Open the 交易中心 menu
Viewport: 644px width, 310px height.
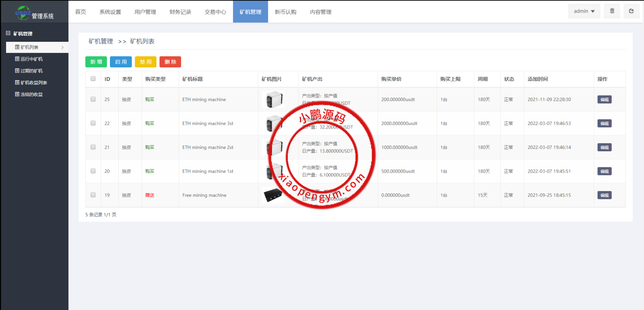tap(215, 12)
